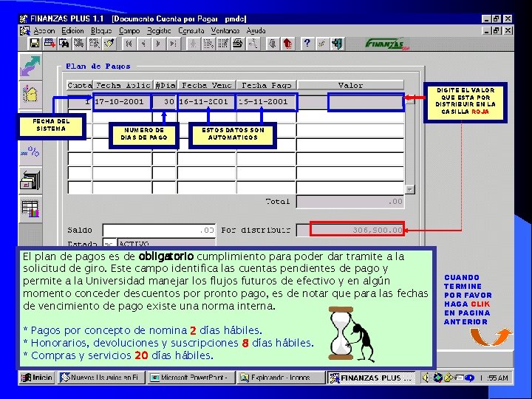Click the greyed icon left of the dotted grids
532x399 pixels.
[193, 44]
